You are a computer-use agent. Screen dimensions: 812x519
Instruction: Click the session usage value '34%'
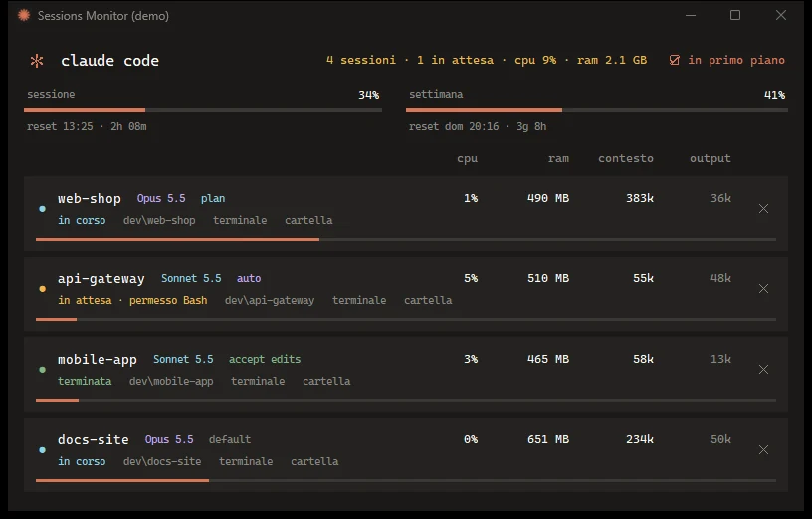[369, 95]
